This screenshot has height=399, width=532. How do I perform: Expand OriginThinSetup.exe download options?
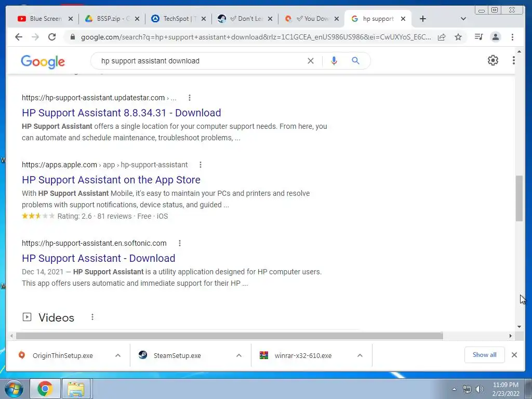(118, 355)
